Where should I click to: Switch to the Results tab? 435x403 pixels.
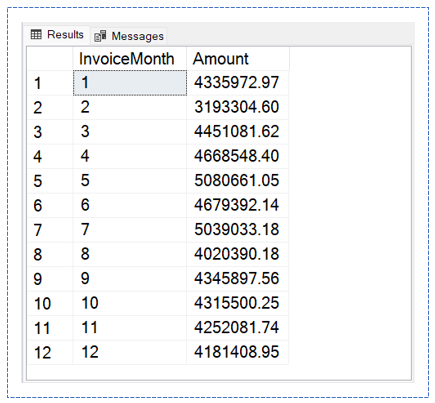pyautogui.click(x=57, y=34)
